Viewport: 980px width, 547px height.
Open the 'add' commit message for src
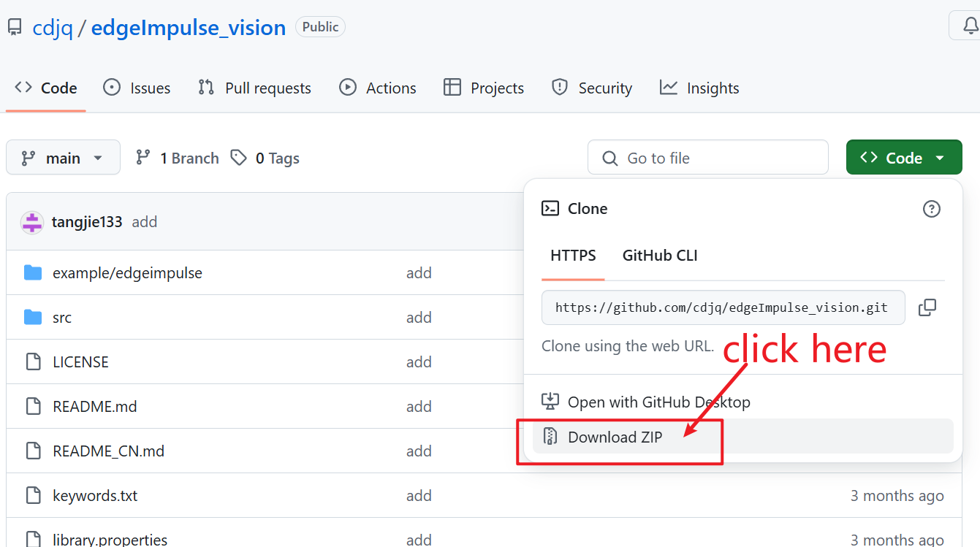coord(419,318)
